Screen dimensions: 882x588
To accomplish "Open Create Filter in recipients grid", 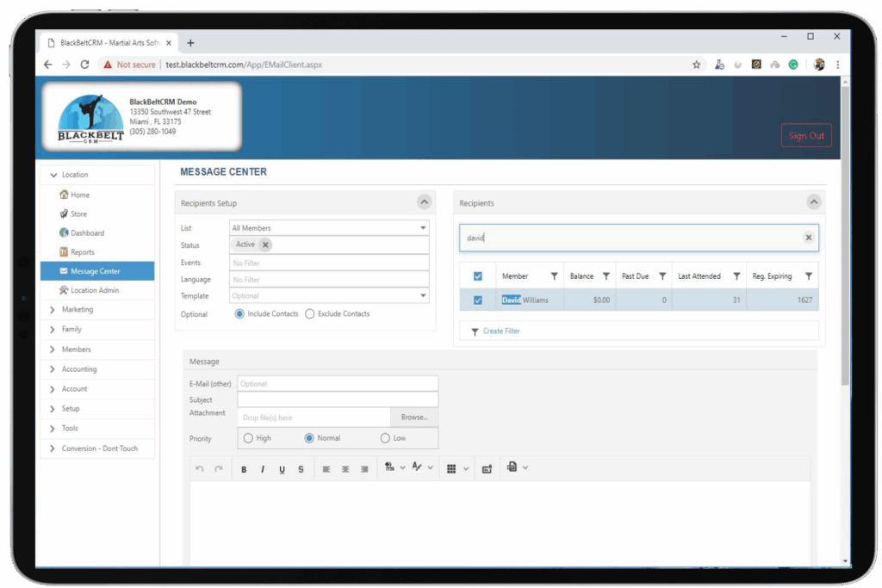I will click(x=503, y=331).
